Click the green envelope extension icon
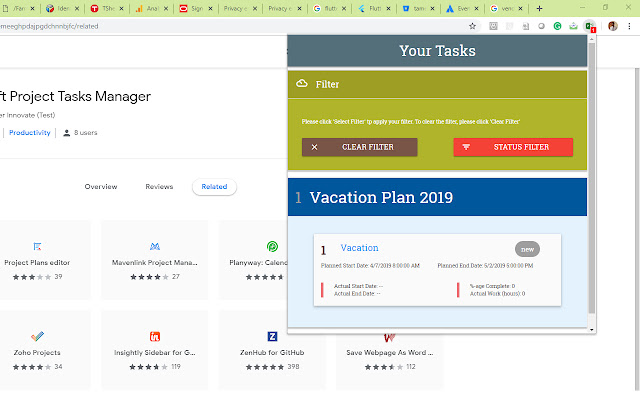This screenshot has height=400, width=640. coord(573,26)
